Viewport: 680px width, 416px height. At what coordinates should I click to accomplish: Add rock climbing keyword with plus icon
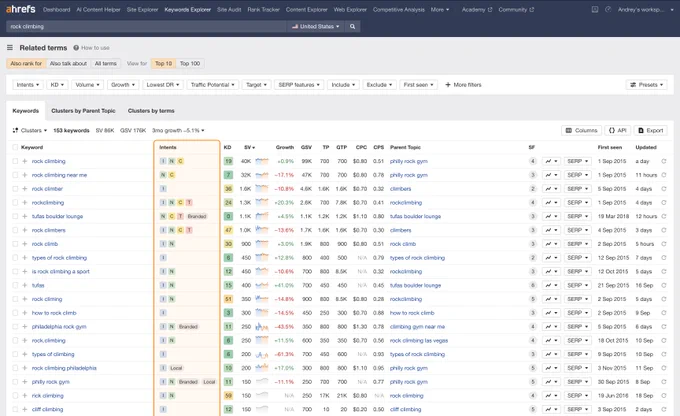(x=25, y=161)
